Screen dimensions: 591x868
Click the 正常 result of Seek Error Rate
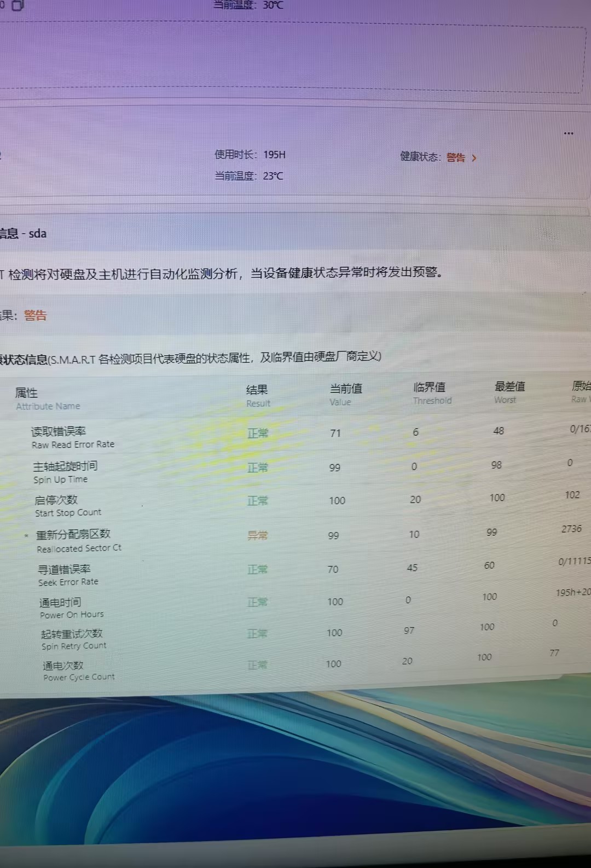point(258,569)
